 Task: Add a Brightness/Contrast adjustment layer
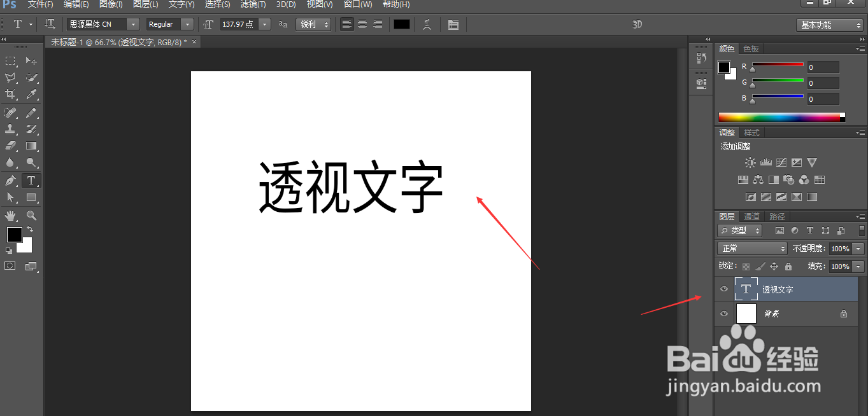[750, 162]
